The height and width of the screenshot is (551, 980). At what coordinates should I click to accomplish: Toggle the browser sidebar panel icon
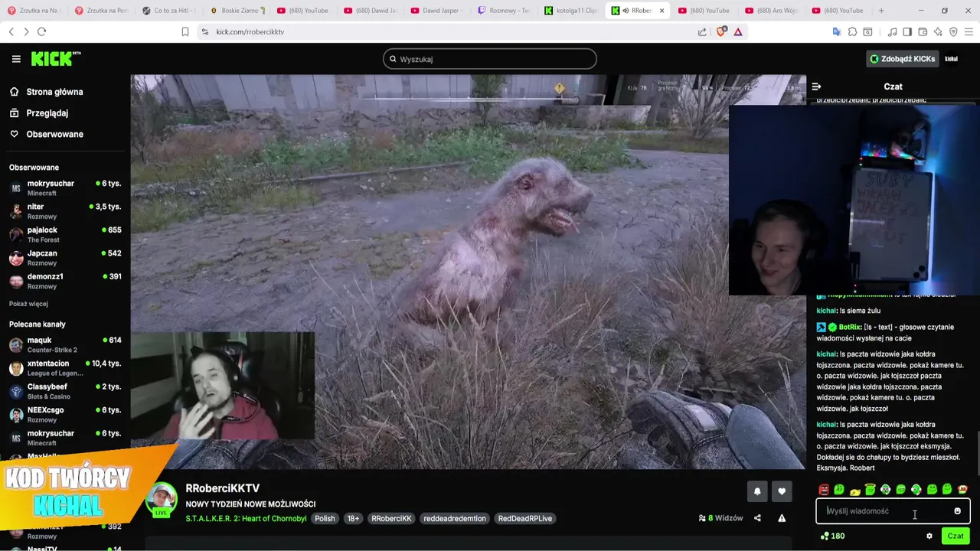[907, 31]
